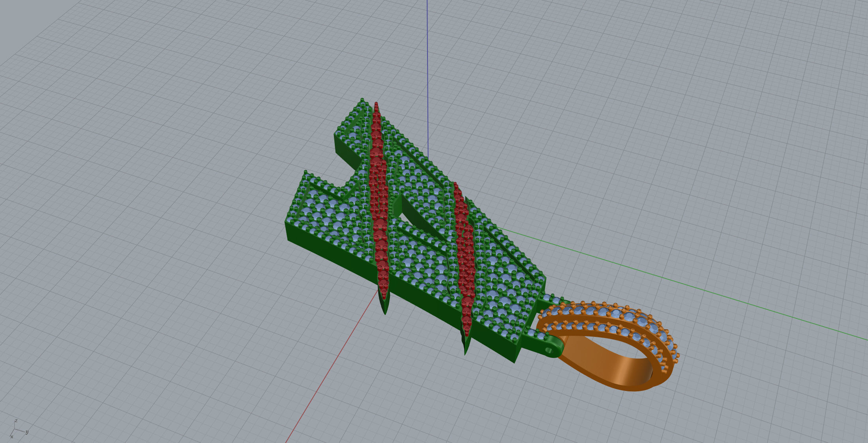The image size is (868, 443).
Task: Click the world axes icon in corner
Action: tap(19, 429)
